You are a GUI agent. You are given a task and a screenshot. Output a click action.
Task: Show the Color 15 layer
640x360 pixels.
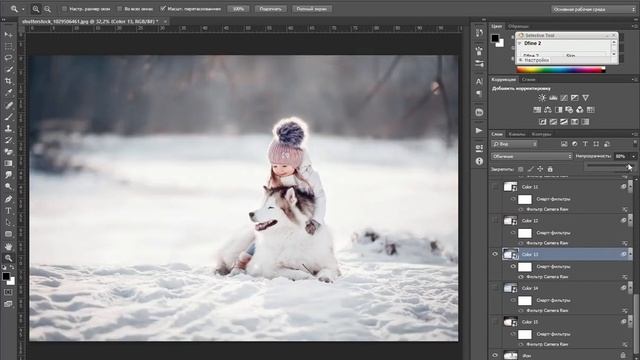point(495,322)
